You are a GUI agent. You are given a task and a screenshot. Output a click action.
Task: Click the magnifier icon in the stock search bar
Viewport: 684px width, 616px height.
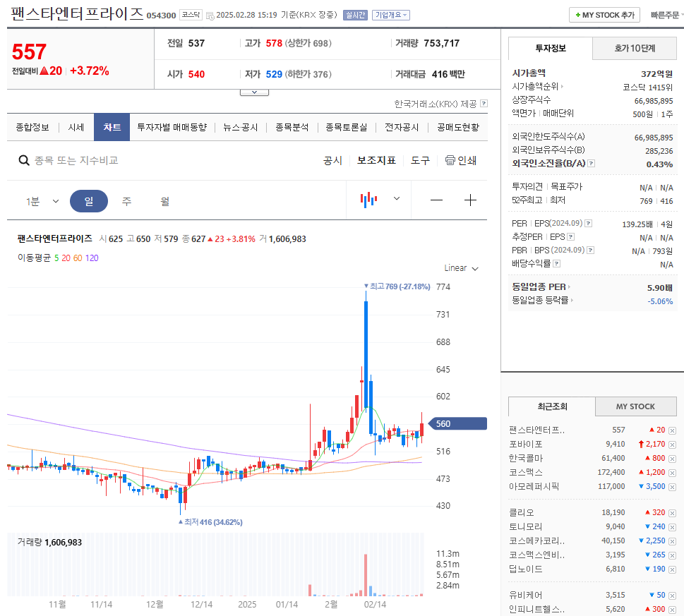coord(23,160)
